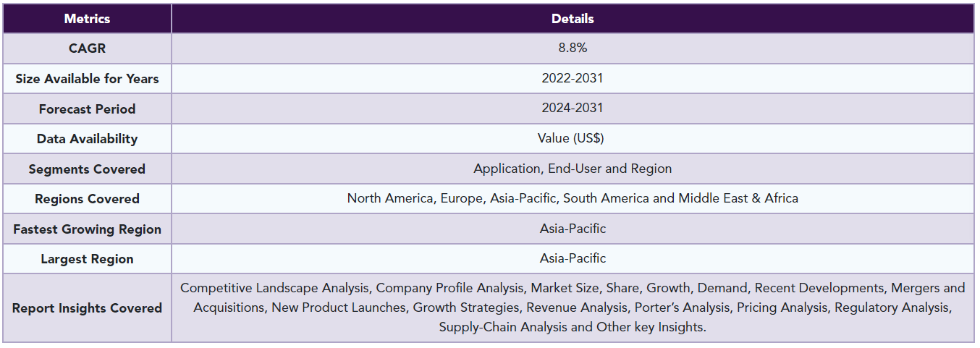Select the Data Availability label
Viewport: 980px width, 348px height.
[87, 139]
